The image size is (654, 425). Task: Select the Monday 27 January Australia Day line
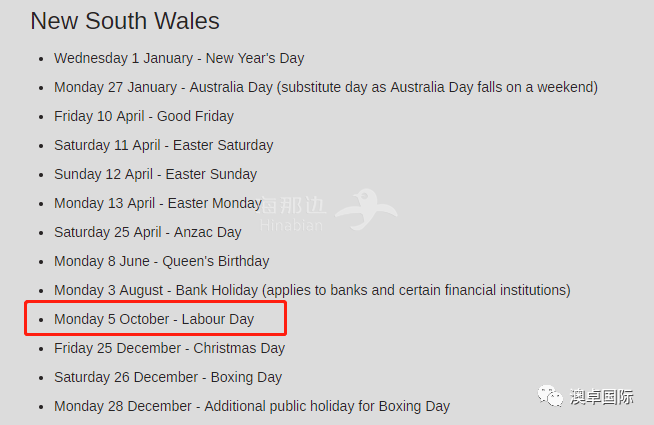pyautogui.click(x=326, y=88)
